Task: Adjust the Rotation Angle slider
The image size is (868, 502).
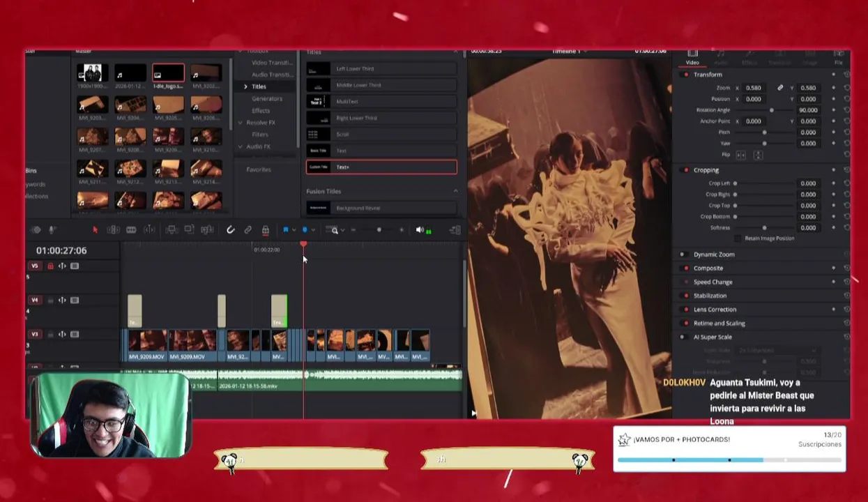Action: (771, 110)
